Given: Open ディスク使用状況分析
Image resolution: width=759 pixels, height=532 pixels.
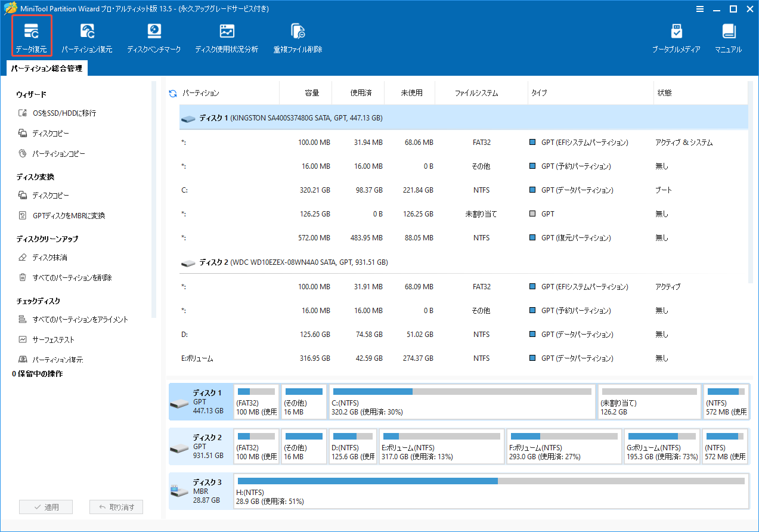Looking at the screenshot, I should (225, 36).
